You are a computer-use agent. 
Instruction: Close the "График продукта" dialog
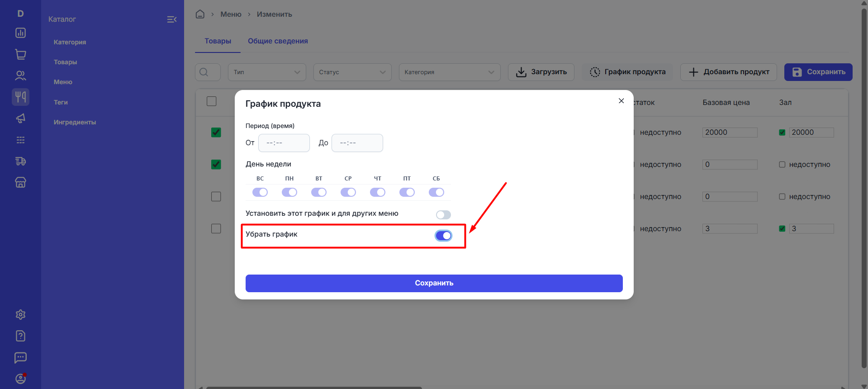point(621,101)
